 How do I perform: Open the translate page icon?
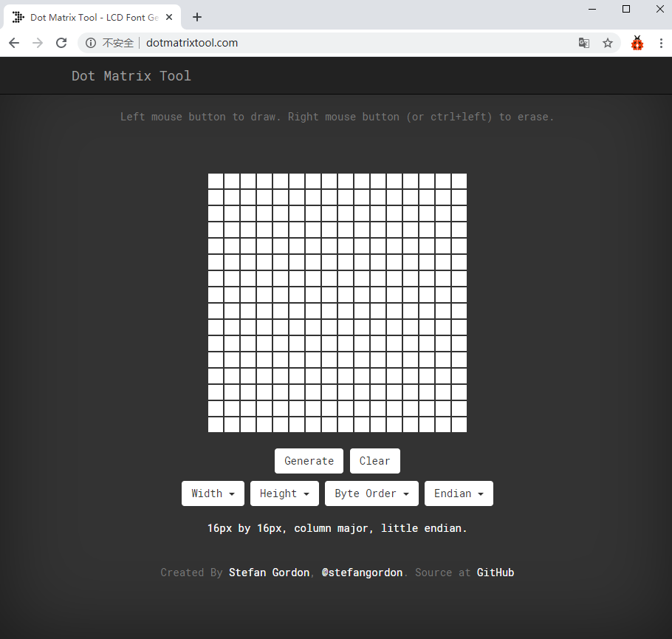(x=583, y=43)
